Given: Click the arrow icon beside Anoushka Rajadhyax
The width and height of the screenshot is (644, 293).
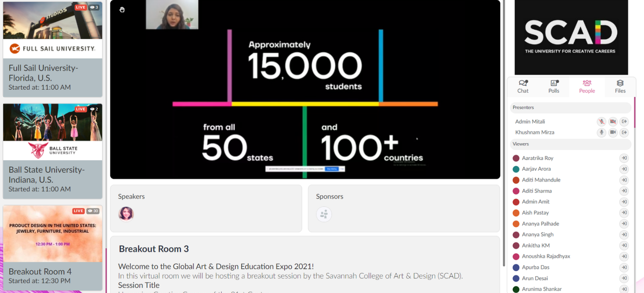Looking at the screenshot, I should coord(624,256).
